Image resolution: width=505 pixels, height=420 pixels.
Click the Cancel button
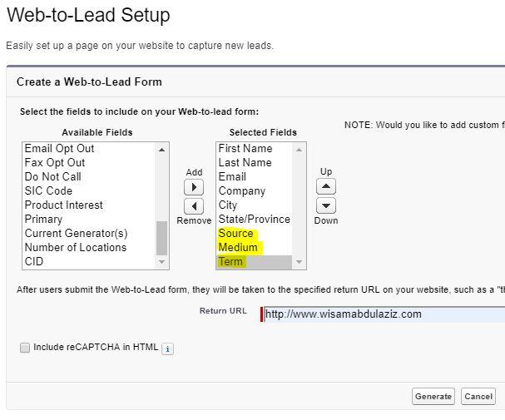[x=478, y=396]
